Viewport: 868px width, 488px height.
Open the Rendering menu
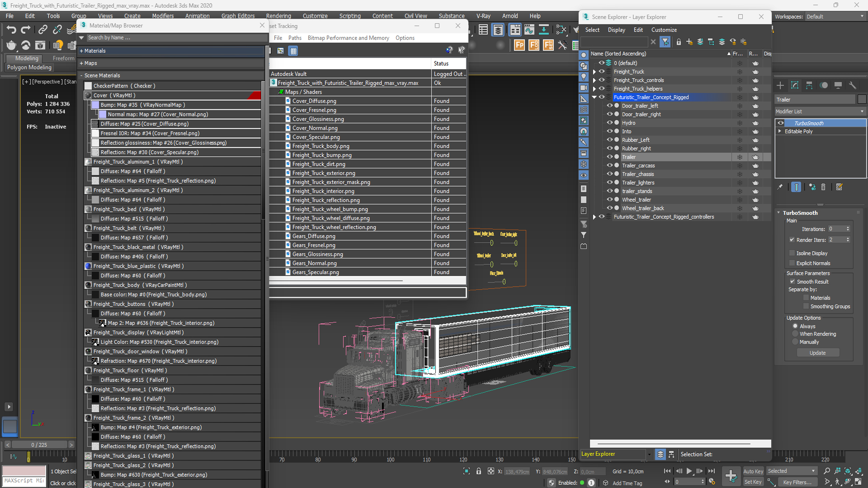[x=278, y=16]
